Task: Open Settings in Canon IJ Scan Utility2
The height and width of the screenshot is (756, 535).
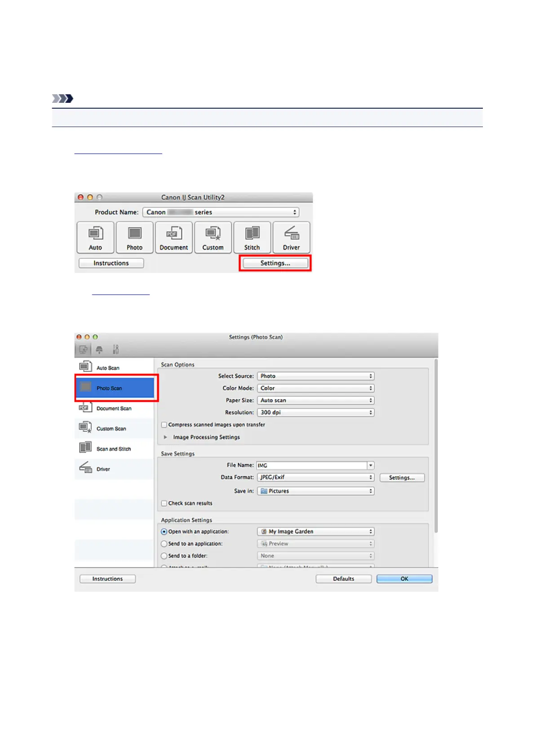Action: (275, 263)
